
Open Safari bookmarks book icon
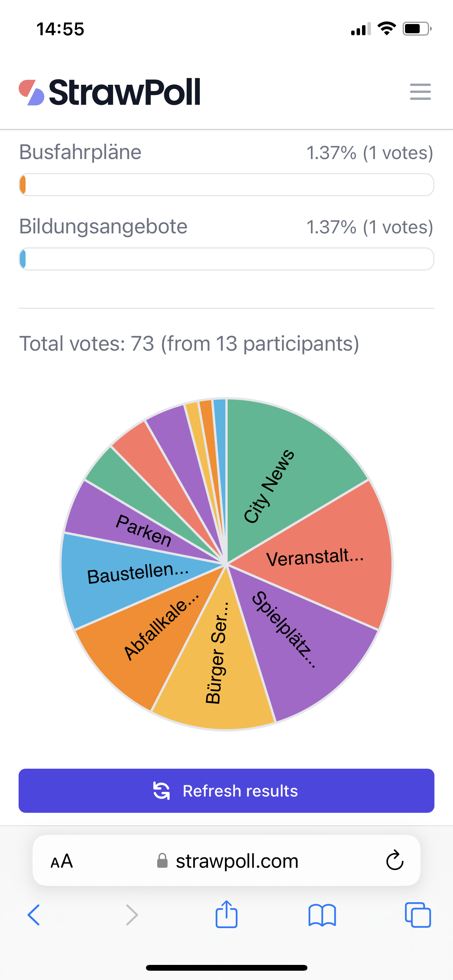coord(322,915)
